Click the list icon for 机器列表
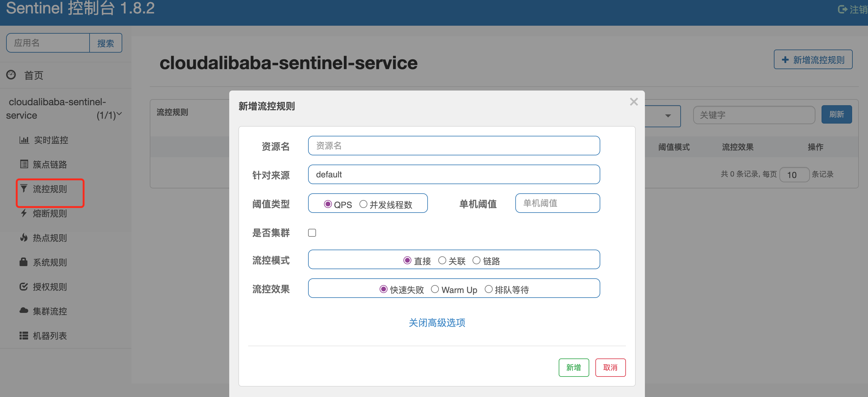The width and height of the screenshot is (868, 397). (24, 335)
